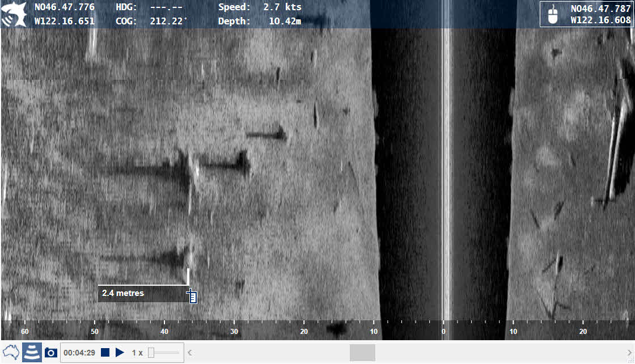Click the 1 x playback speed label

click(137, 353)
